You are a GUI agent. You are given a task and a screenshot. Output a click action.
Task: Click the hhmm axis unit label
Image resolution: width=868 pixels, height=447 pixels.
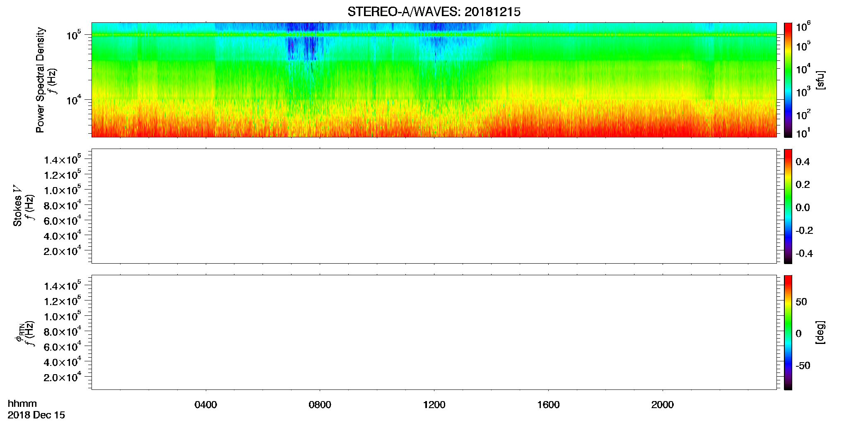click(22, 404)
